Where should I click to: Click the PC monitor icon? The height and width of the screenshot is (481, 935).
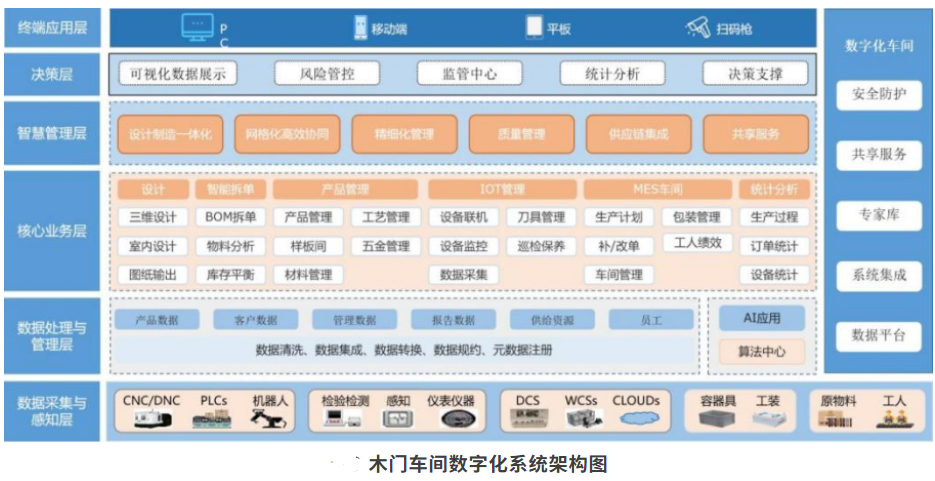[197, 27]
